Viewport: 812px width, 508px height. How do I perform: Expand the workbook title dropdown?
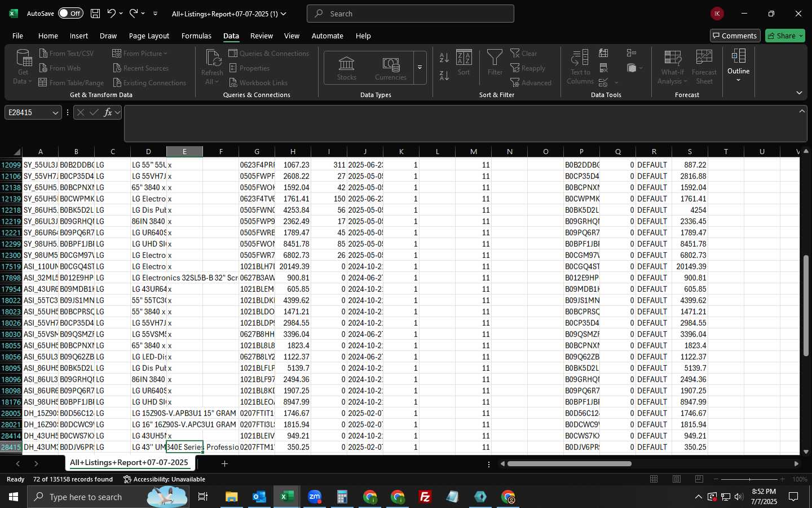284,14
